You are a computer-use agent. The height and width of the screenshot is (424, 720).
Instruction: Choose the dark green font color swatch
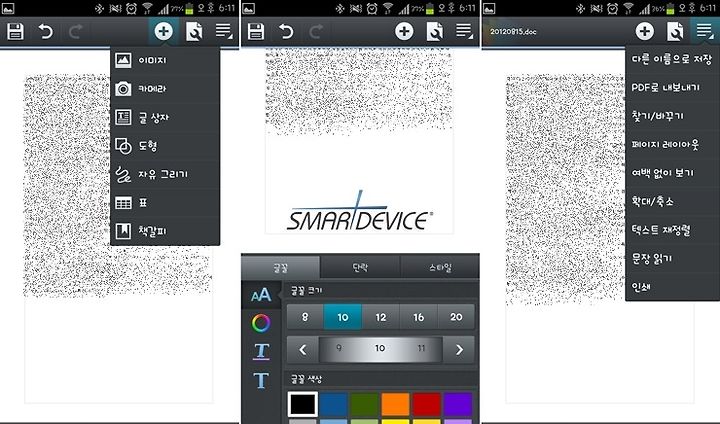pyautogui.click(x=365, y=404)
